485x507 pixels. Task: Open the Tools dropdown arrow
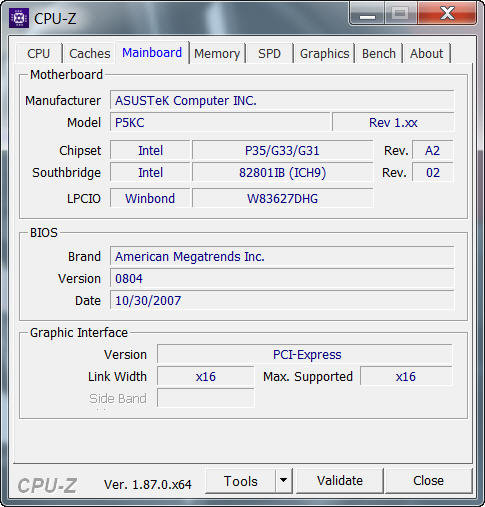(x=284, y=481)
